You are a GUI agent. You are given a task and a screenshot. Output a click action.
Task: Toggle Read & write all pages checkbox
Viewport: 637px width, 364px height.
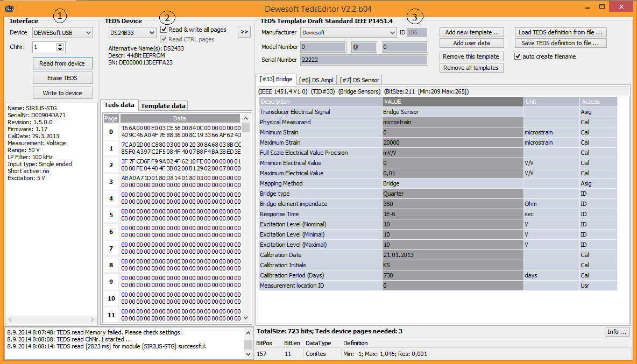tap(164, 30)
